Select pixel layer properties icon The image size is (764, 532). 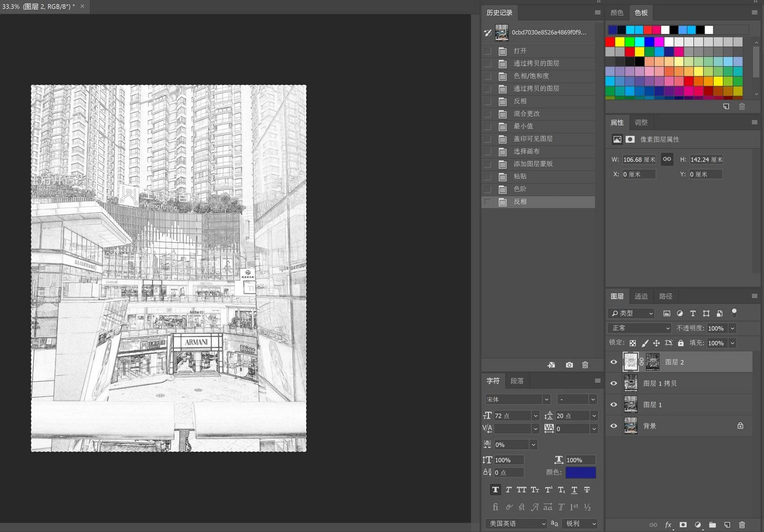point(617,139)
